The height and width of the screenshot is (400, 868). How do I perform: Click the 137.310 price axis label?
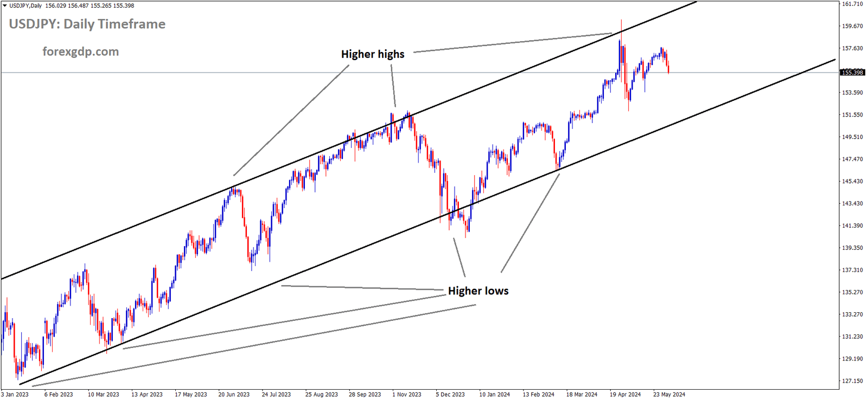coord(852,270)
